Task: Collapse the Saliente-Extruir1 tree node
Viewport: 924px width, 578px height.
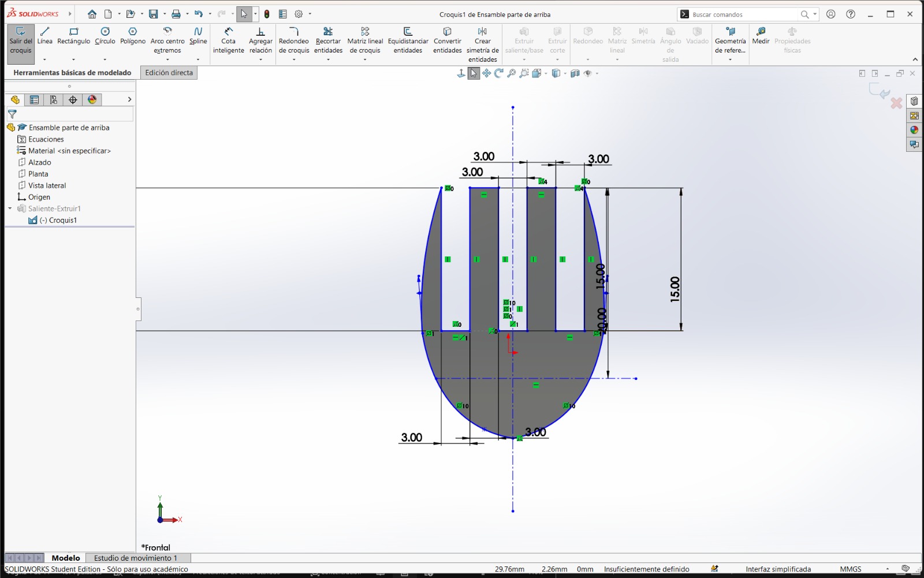Action: pos(10,208)
